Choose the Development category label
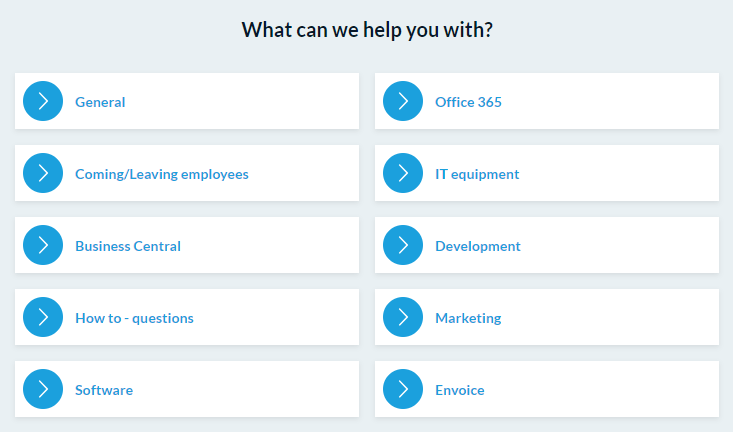 click(478, 246)
